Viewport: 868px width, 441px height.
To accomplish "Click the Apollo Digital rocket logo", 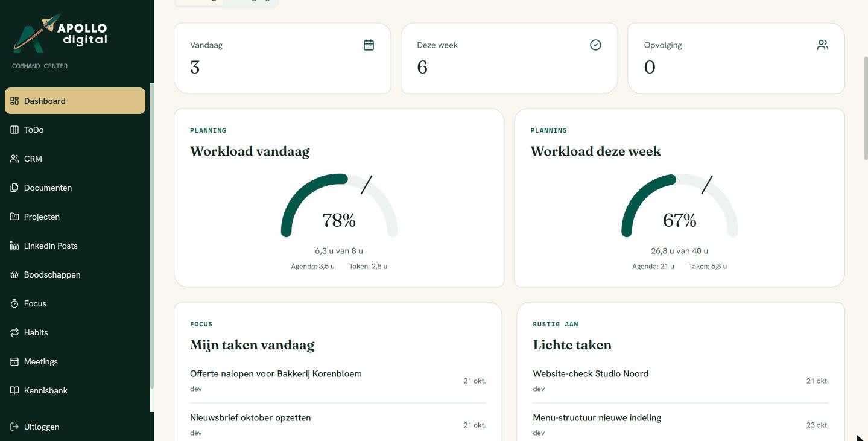I will tap(60, 33).
